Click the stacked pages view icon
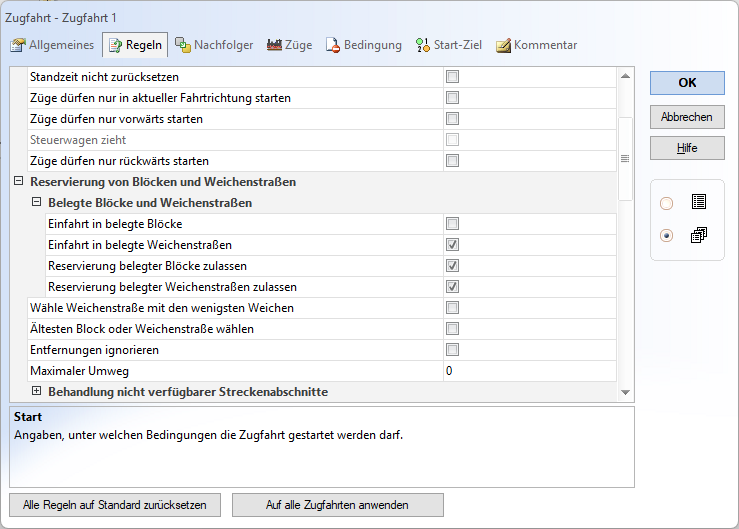This screenshot has width=739, height=529. pos(699,235)
